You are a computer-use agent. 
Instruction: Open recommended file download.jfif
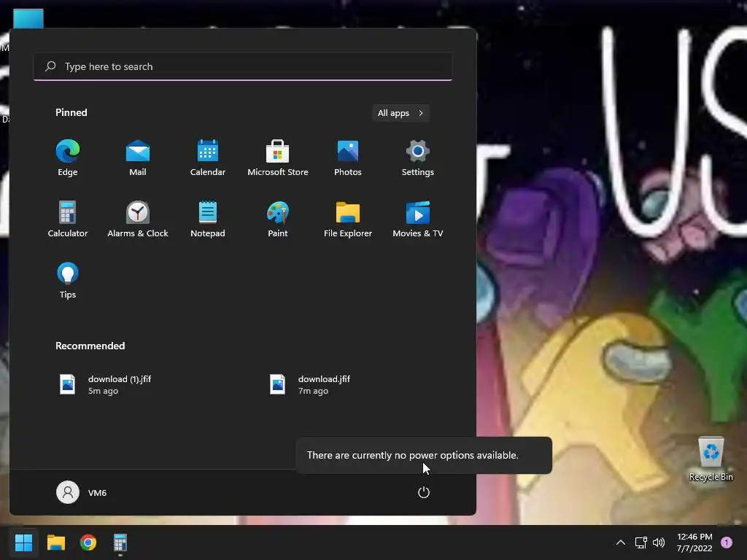click(x=310, y=385)
